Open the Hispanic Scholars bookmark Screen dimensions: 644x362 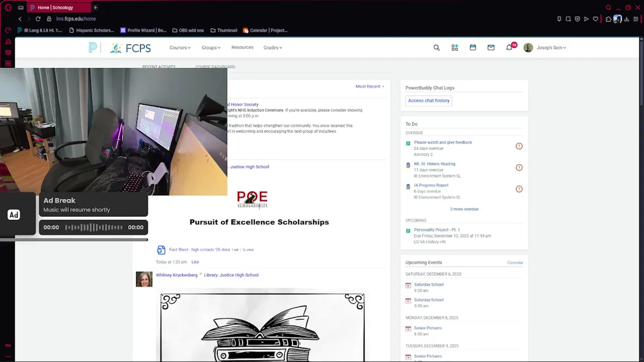(92, 30)
